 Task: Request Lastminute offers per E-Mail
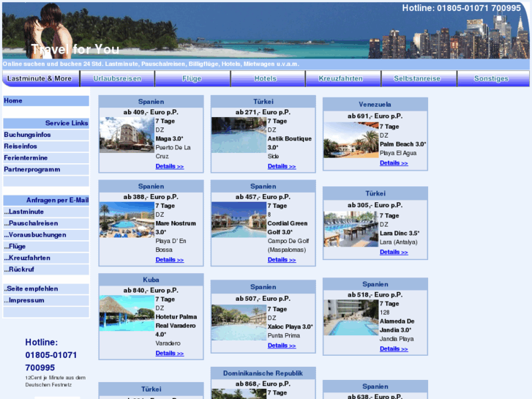coord(46,212)
